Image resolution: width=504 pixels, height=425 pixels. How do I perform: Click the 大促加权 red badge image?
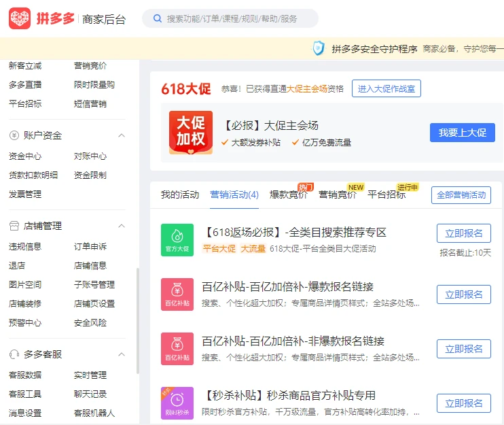191,133
